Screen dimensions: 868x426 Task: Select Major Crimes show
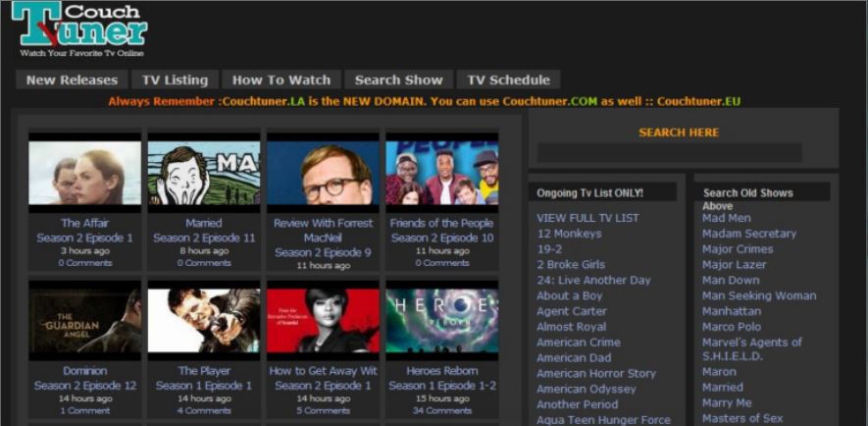[x=738, y=248]
